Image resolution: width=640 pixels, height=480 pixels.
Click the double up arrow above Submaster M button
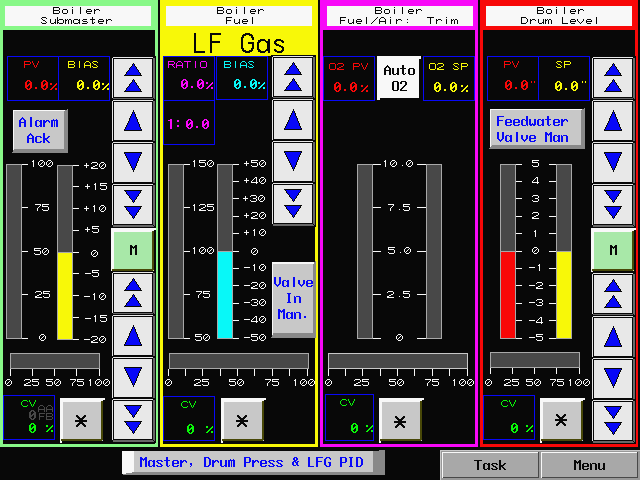point(132,77)
